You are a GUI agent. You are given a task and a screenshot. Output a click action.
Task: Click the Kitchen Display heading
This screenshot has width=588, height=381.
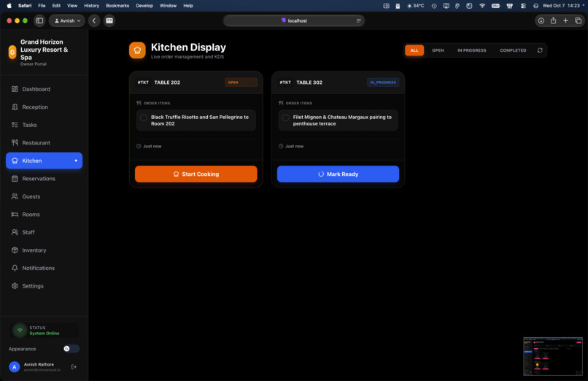[188, 47]
